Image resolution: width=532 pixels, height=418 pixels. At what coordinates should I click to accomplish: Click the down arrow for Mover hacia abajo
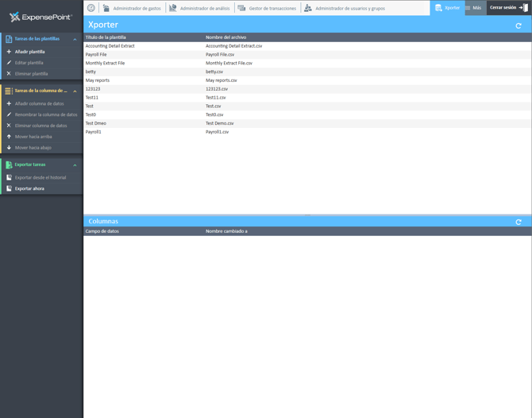(9, 147)
